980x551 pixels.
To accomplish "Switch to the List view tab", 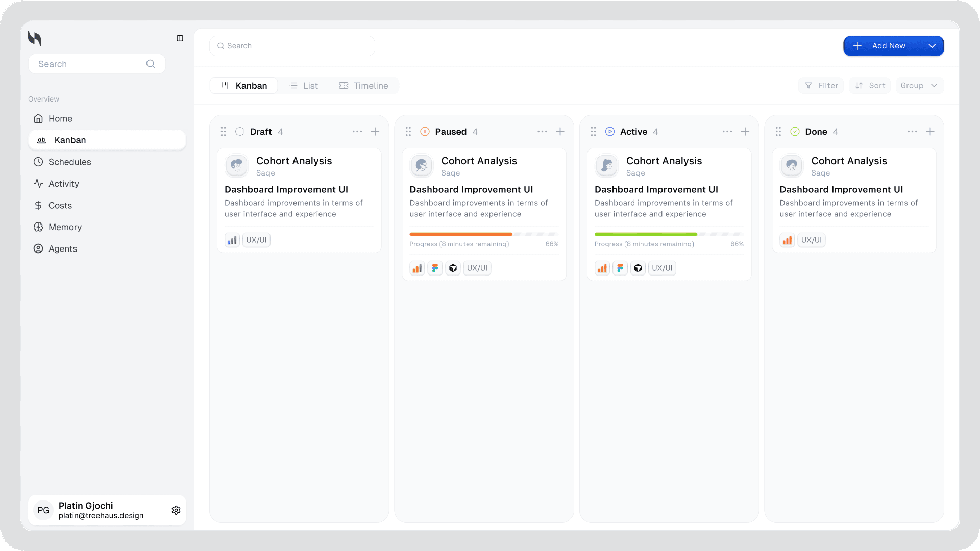I will tap(303, 86).
